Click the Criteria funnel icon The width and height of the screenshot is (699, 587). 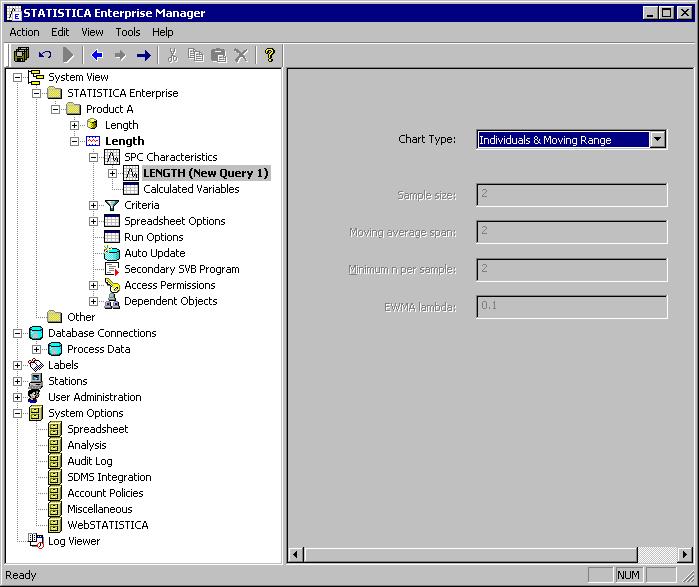click(x=112, y=205)
